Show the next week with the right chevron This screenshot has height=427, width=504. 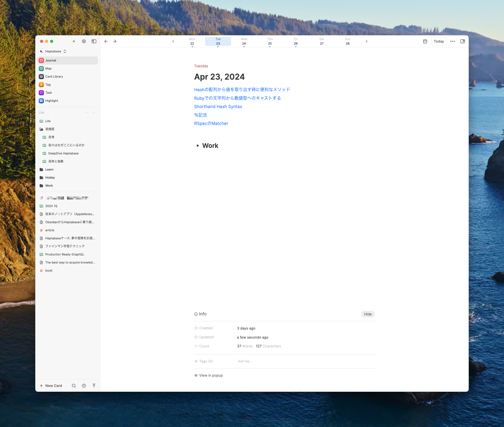(366, 41)
